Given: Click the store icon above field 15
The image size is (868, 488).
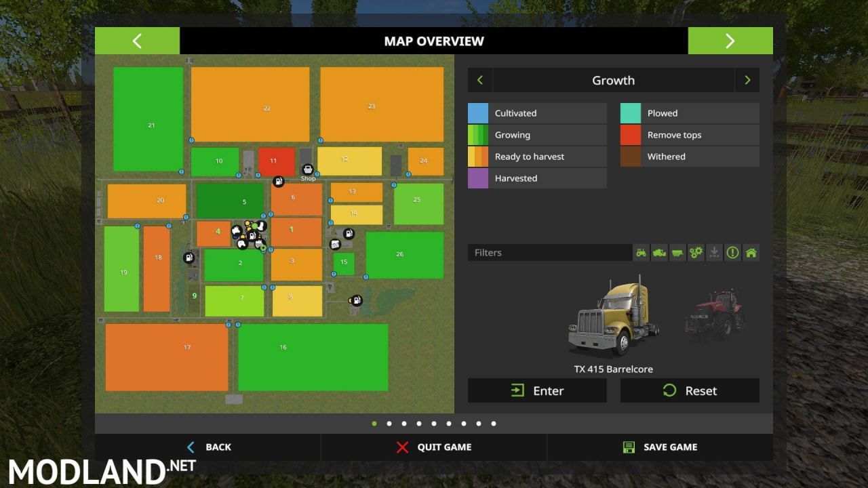Looking at the screenshot, I should [335, 244].
